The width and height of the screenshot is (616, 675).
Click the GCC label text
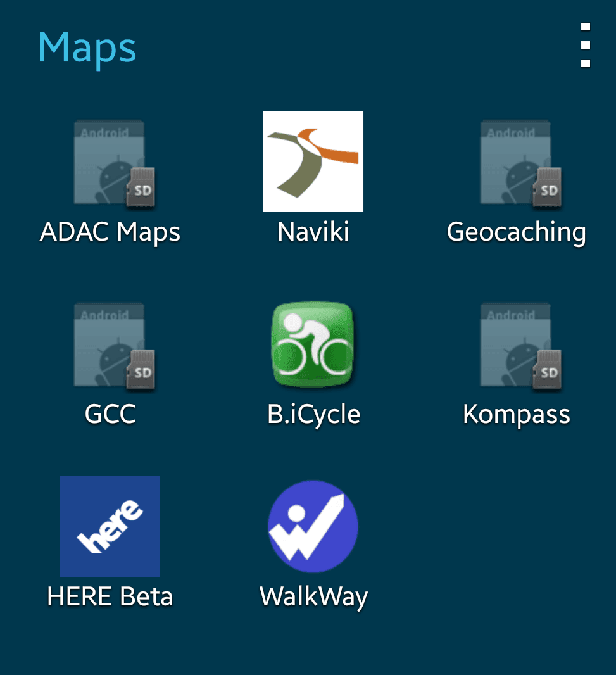(110, 414)
